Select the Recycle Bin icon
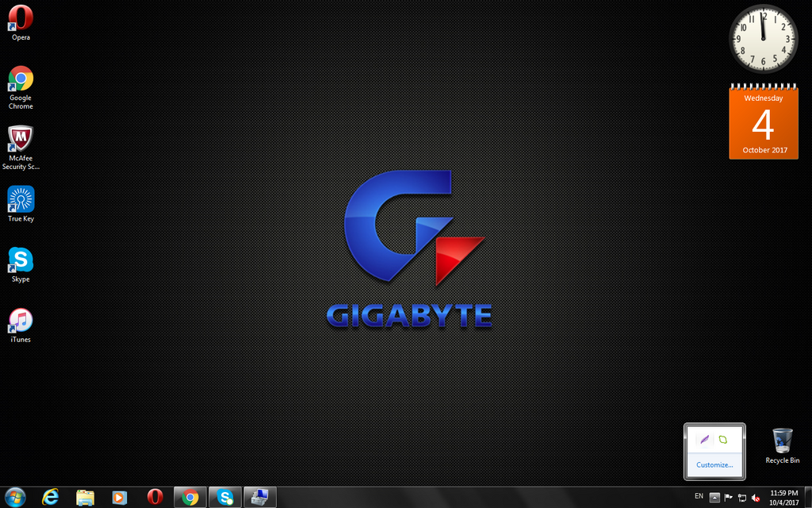The width and height of the screenshot is (812, 508). point(783,446)
